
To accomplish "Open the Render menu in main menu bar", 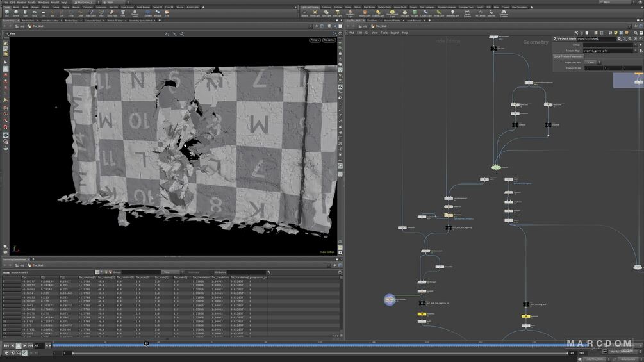I will coord(21,3).
